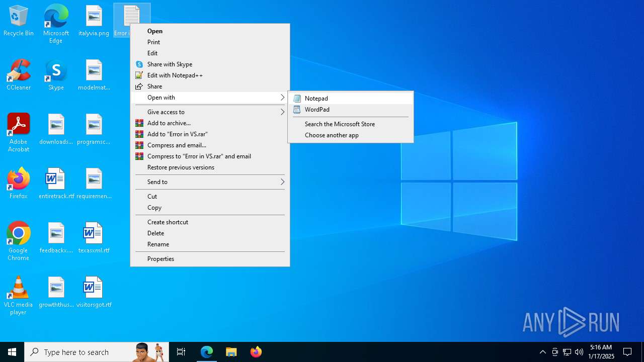
Task: Select the growththus... image file icon
Action: point(56,293)
